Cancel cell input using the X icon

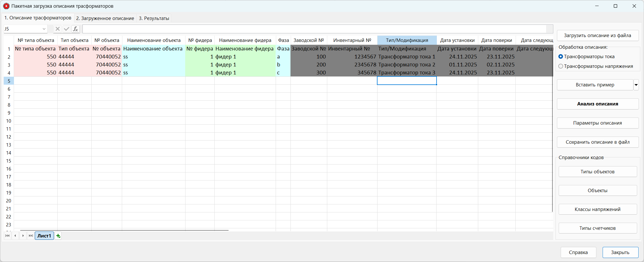tap(58, 29)
